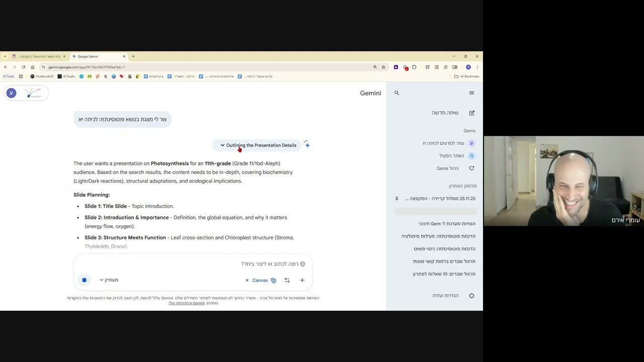Open the user account avatar in Gemini
The width and height of the screenshot is (644, 362).
[x=11, y=93]
